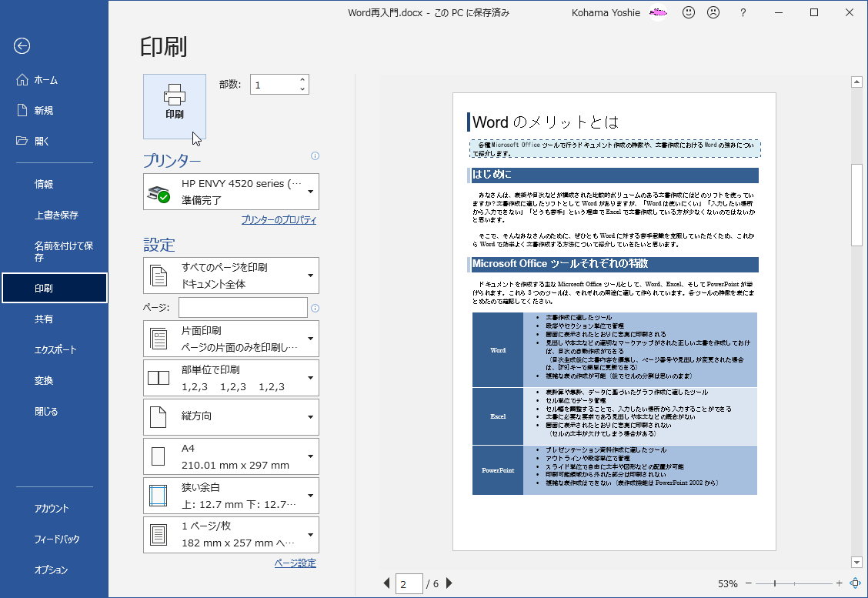Open プリンターのプロパティ link
This screenshot has height=598, width=868.
(x=279, y=220)
